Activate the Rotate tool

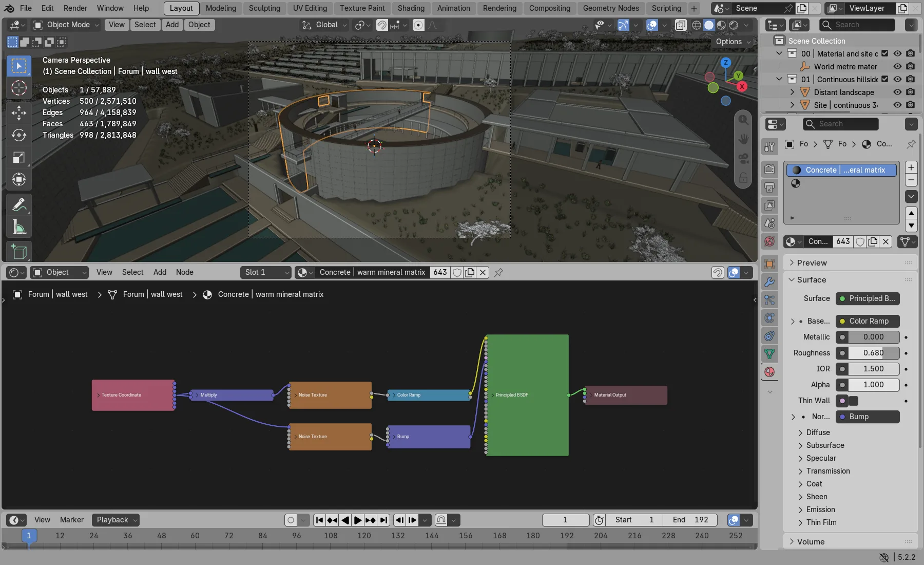[19, 135]
